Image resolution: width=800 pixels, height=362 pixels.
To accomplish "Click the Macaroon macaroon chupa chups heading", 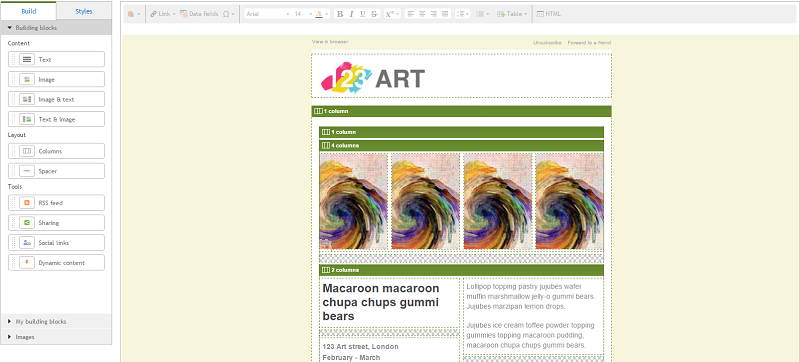I will coord(381,302).
